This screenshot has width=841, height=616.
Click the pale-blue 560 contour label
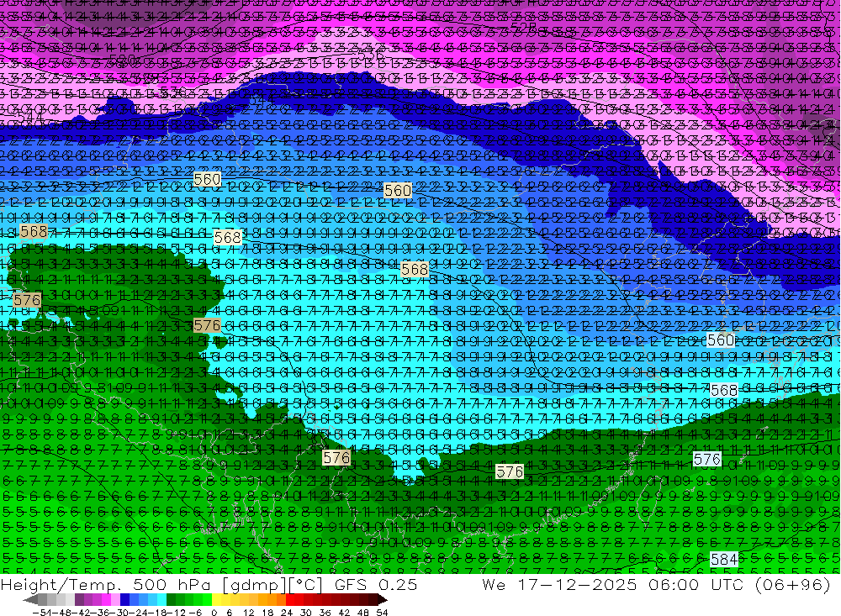(x=721, y=340)
